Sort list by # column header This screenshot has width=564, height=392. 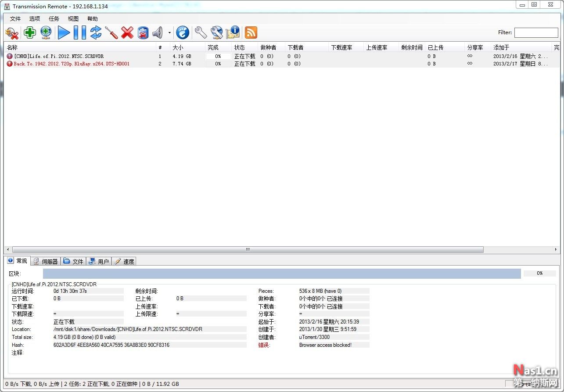163,47
